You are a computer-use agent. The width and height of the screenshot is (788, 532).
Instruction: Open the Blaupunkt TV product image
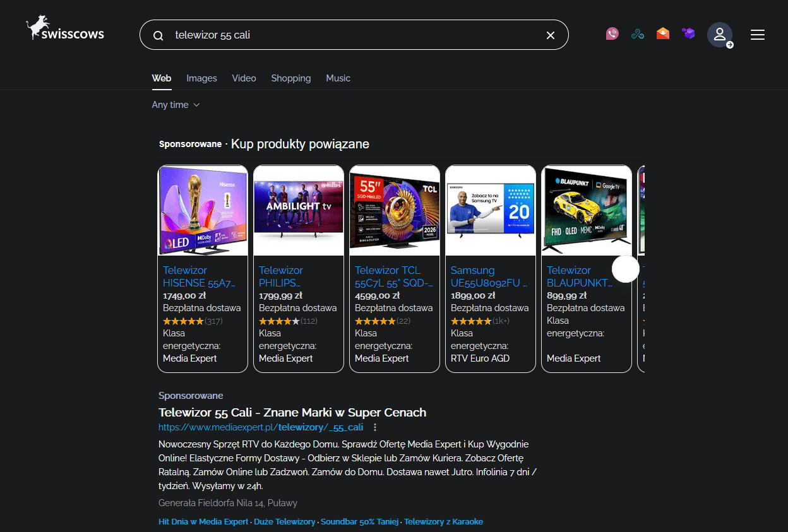pos(587,210)
